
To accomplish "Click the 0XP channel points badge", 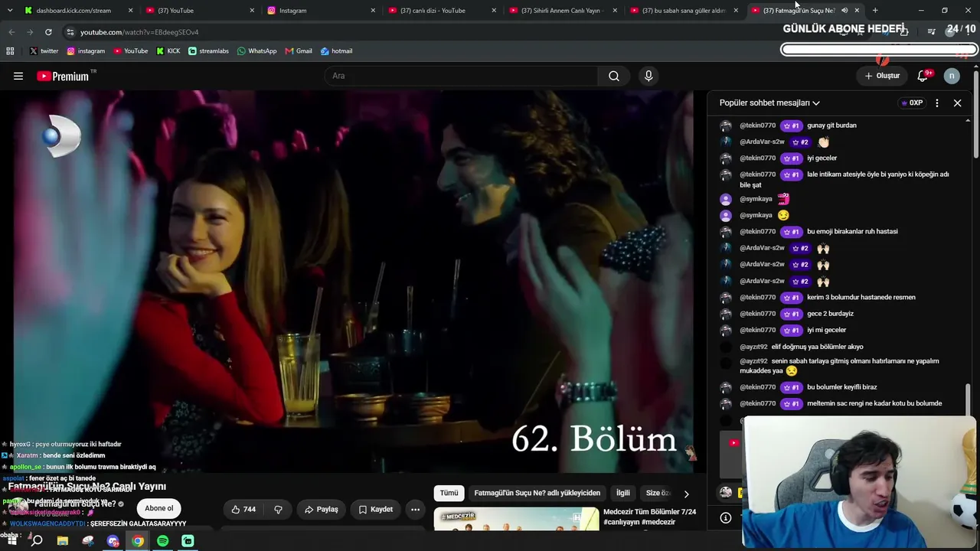I will point(911,103).
